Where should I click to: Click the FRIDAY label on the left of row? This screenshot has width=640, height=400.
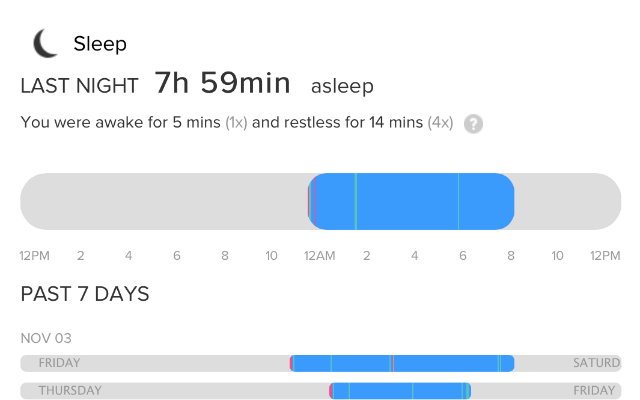(x=60, y=363)
